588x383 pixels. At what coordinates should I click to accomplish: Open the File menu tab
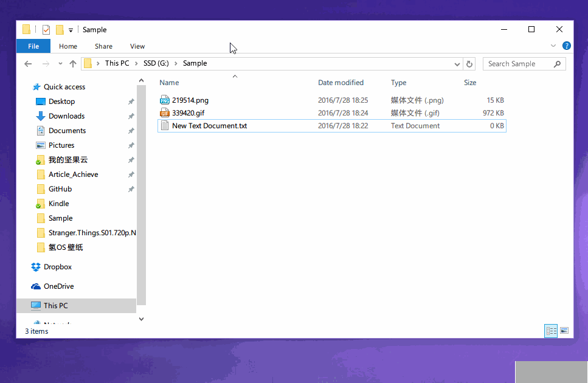point(33,46)
